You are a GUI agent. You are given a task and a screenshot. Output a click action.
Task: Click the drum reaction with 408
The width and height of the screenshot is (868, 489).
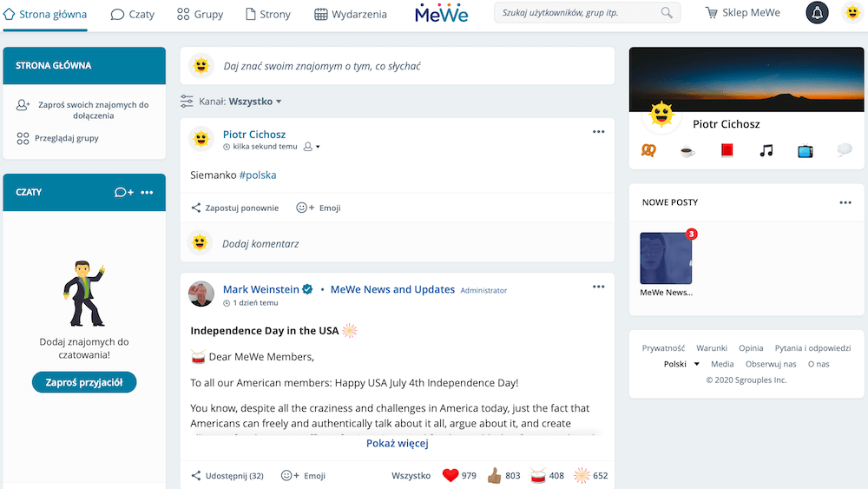pyautogui.click(x=547, y=475)
